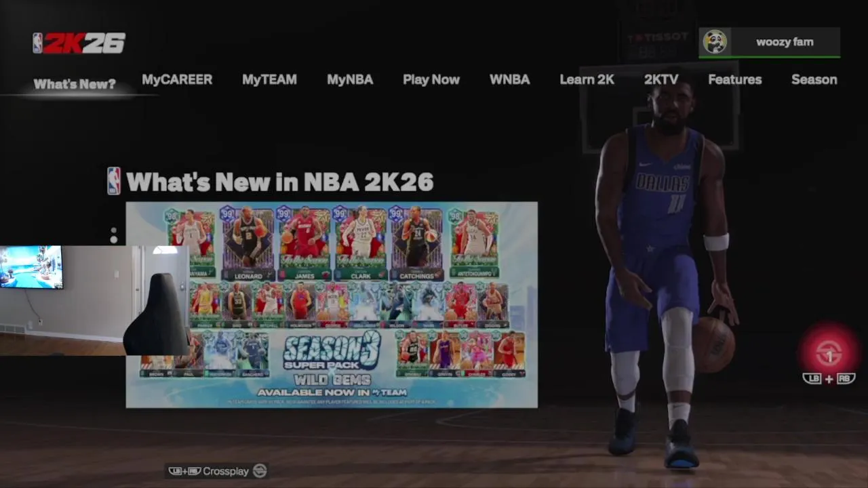The image size is (868, 488).
Task: Go to the Features tab
Action: click(734, 79)
